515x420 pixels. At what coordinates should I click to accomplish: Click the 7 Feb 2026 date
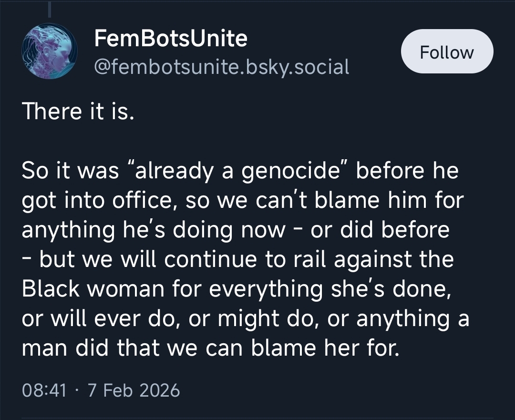(x=134, y=390)
